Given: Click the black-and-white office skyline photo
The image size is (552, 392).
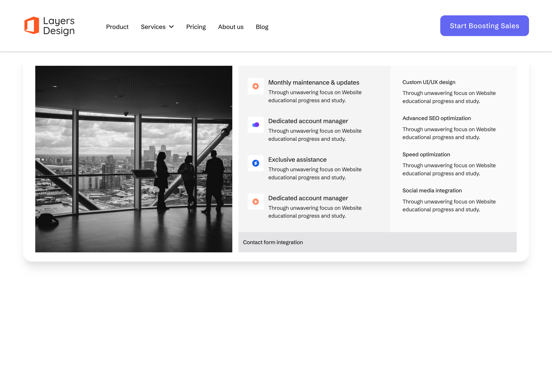Looking at the screenshot, I should 134,159.
